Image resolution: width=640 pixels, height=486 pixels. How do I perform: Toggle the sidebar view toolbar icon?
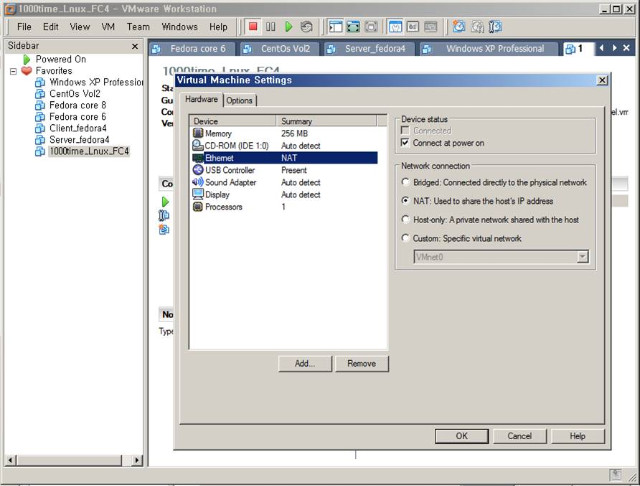pyautogui.click(x=336, y=27)
